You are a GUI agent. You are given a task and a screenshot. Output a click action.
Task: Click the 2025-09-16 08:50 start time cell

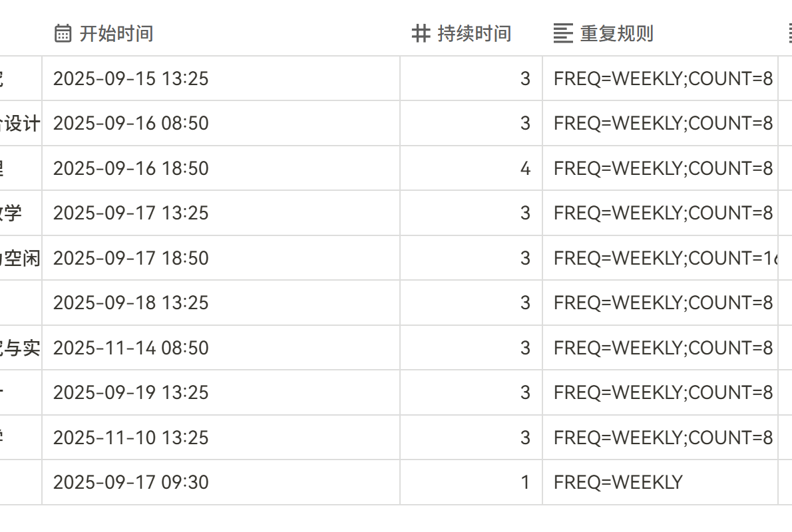[131, 123]
